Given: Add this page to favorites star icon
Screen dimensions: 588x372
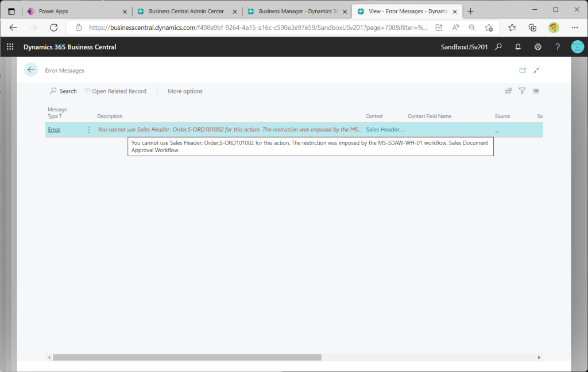Looking at the screenshot, I should (489, 28).
